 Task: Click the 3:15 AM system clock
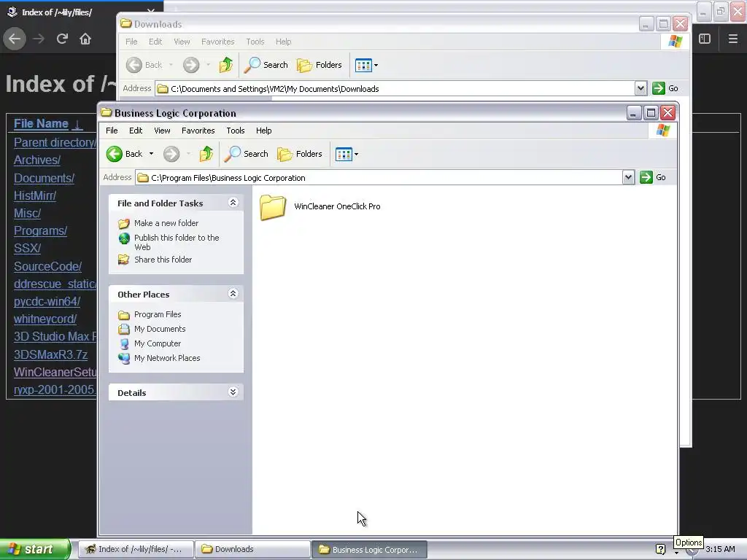click(720, 550)
